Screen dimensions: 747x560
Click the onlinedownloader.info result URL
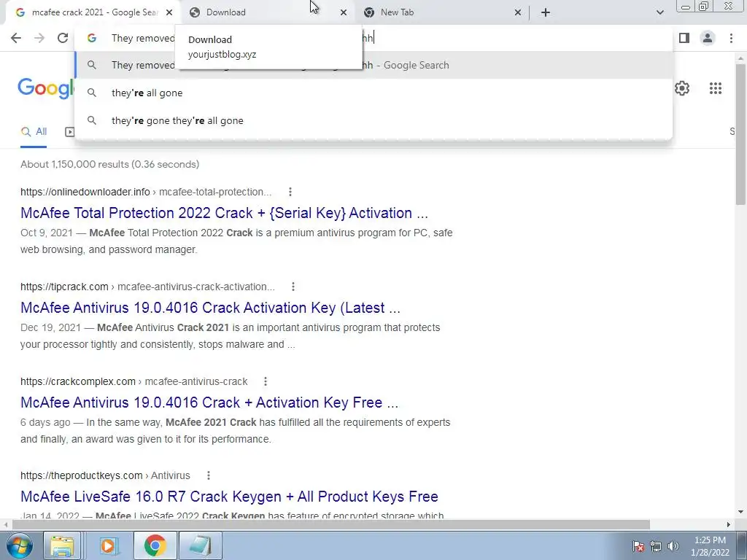pyautogui.click(x=146, y=192)
